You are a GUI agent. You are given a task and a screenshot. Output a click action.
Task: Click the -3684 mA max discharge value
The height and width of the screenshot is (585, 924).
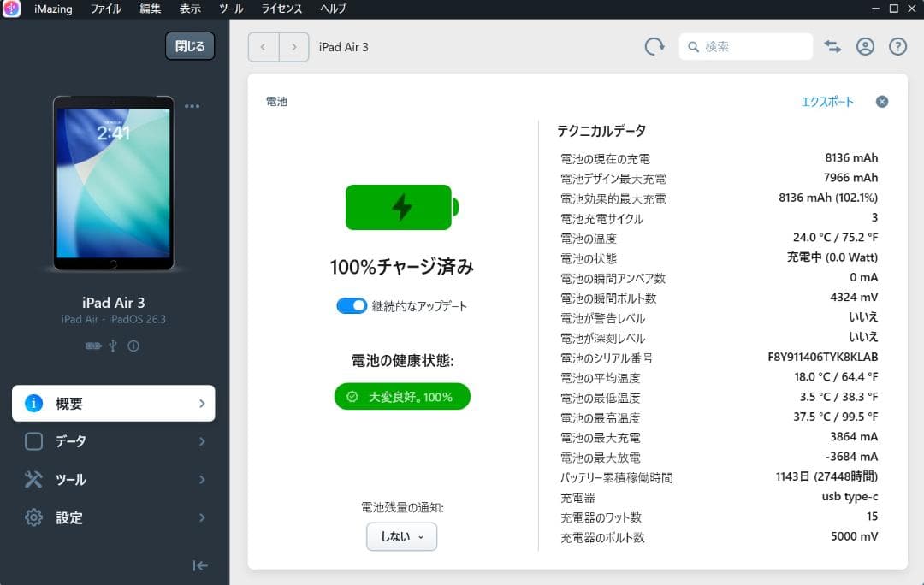851,457
